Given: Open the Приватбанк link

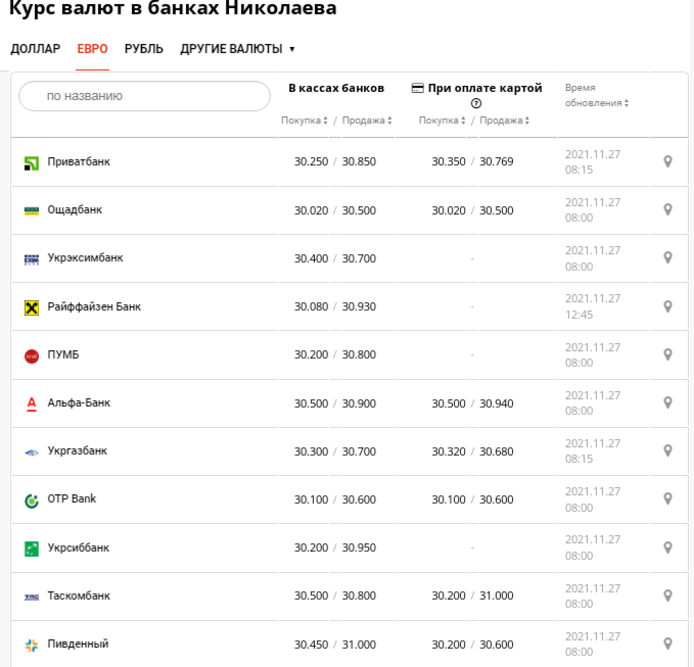Looking at the screenshot, I should tap(79, 162).
